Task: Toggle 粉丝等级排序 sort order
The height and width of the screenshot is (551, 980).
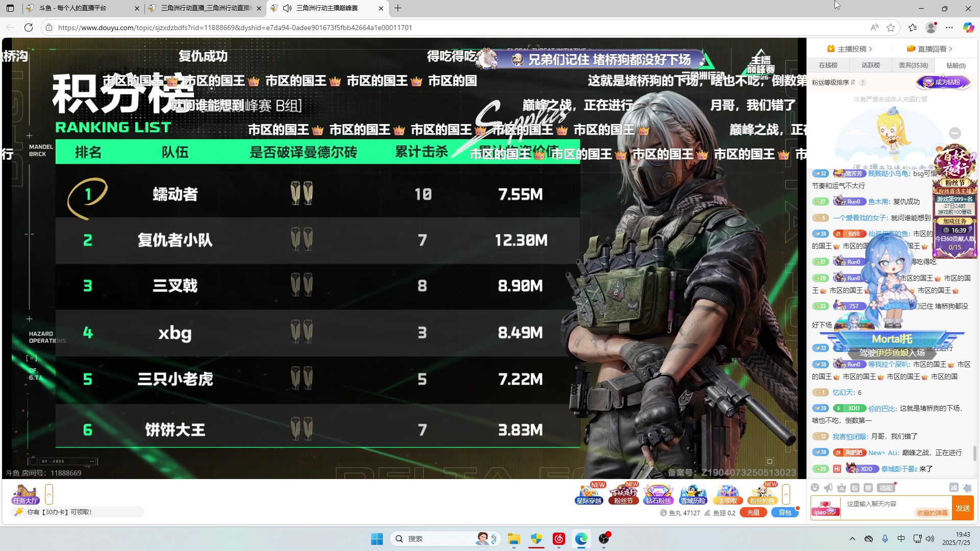Action: pos(834,83)
